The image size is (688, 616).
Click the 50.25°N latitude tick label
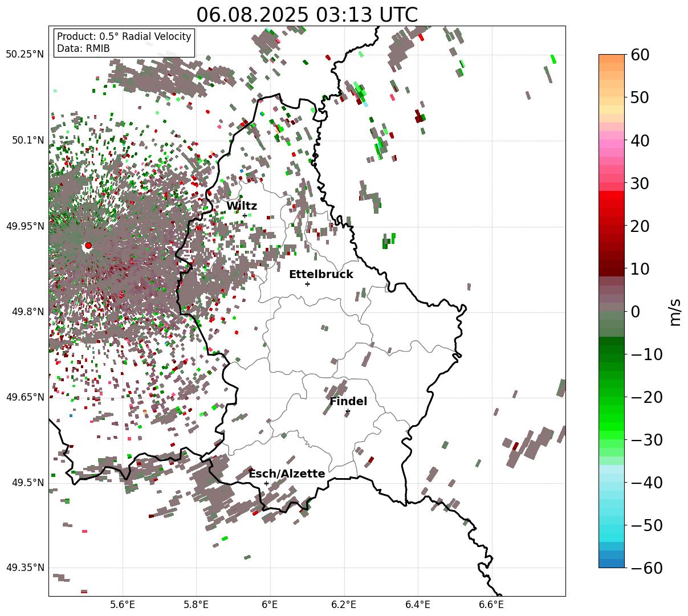pos(25,55)
